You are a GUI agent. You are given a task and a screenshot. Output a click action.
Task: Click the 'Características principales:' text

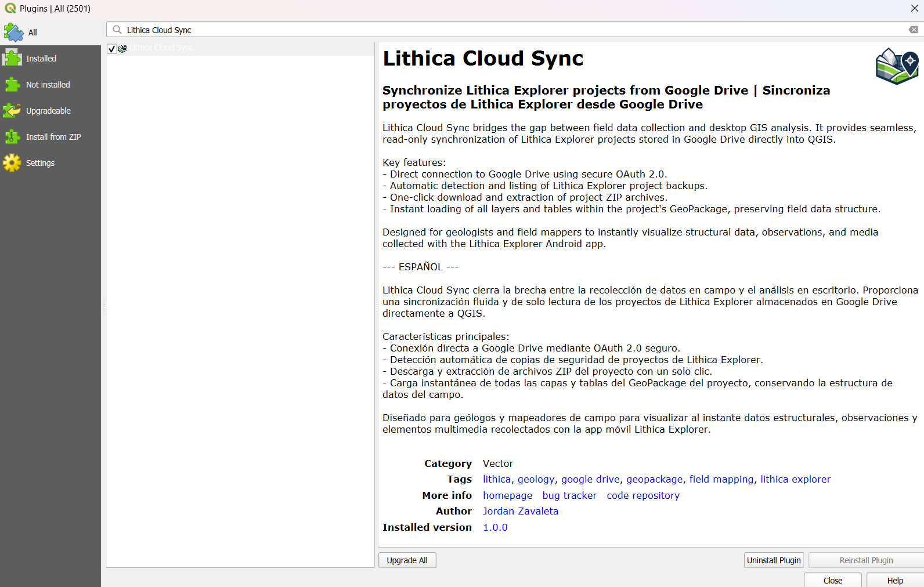[x=445, y=336]
